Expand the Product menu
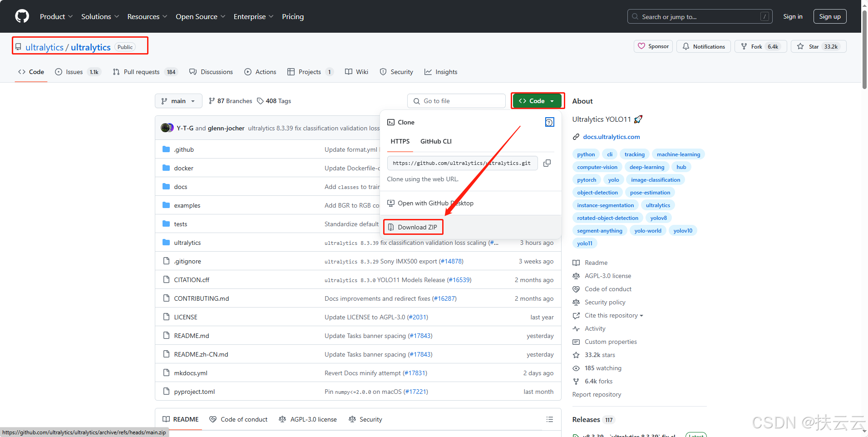Image resolution: width=868 pixels, height=437 pixels. [56, 16]
